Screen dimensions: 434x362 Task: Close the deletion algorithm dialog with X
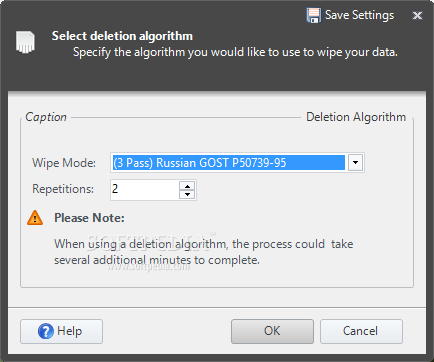pos(417,15)
